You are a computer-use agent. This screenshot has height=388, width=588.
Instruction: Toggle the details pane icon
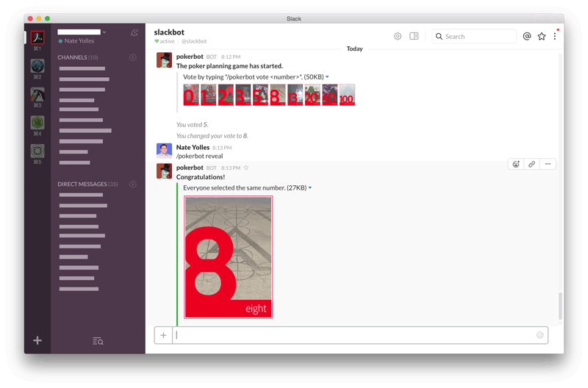pyautogui.click(x=414, y=36)
